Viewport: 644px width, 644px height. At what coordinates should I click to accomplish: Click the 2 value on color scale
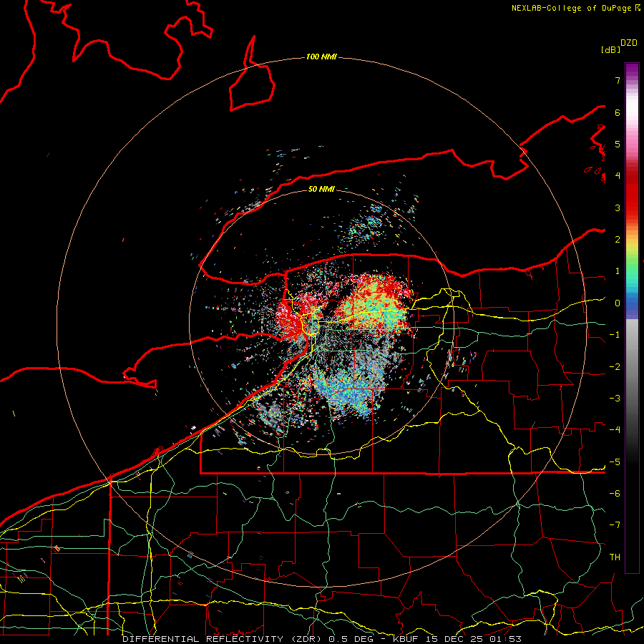[x=618, y=240]
